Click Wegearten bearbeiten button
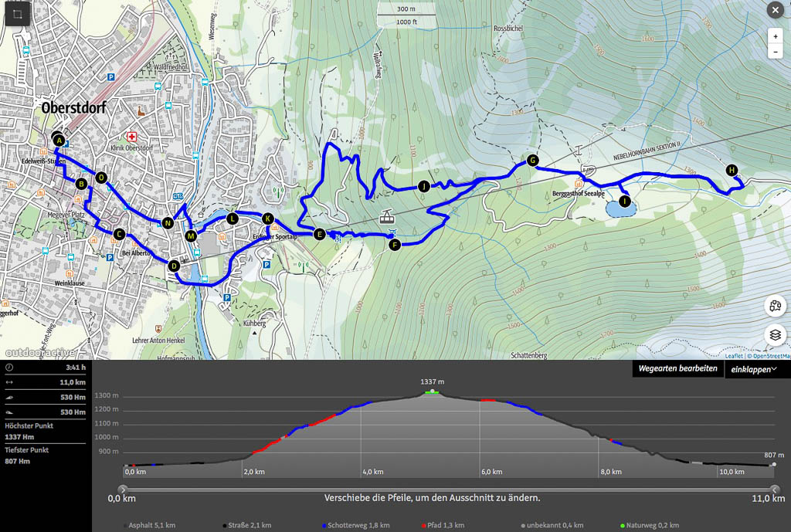This screenshot has width=791, height=532. (677, 369)
